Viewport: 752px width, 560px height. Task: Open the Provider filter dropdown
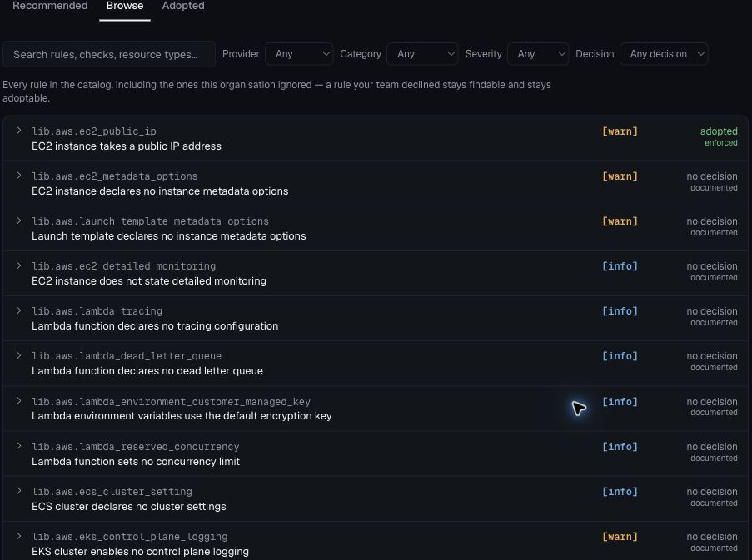[x=299, y=54]
